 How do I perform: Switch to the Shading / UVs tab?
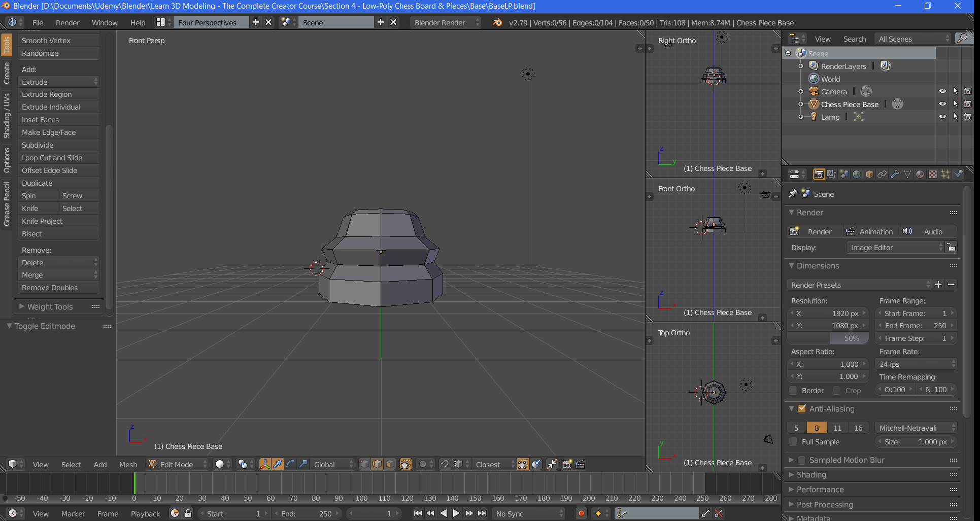(x=7, y=116)
